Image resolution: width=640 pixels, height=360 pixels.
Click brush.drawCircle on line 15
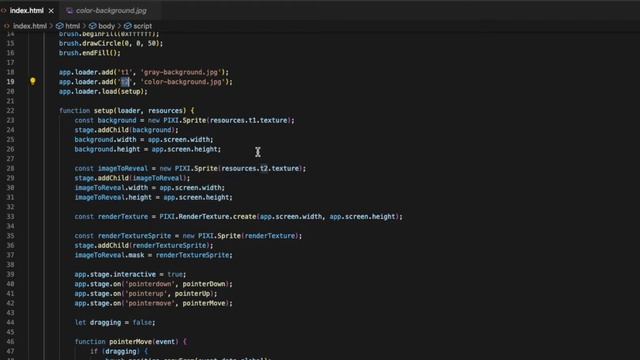[x=90, y=43]
